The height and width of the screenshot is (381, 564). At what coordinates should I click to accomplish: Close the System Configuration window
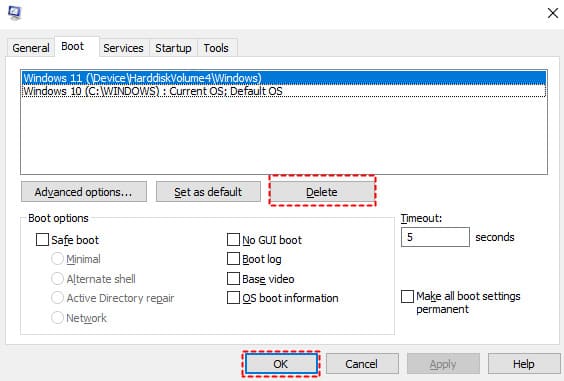552,13
